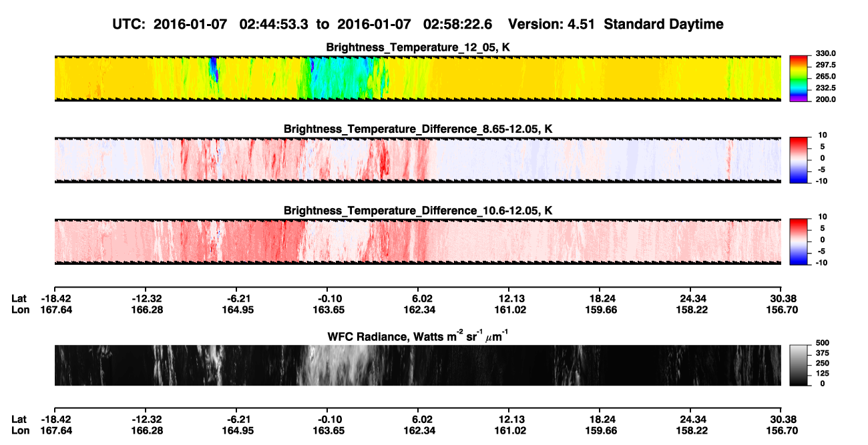Click '164.95' longitude below the WFC Radiance panel
This screenshot has height=445, width=868.
pos(238,430)
